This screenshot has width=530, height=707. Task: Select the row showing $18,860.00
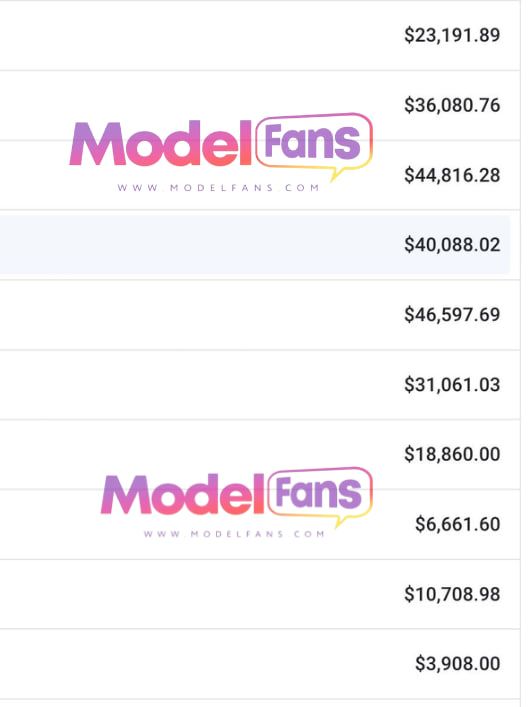coord(260,454)
